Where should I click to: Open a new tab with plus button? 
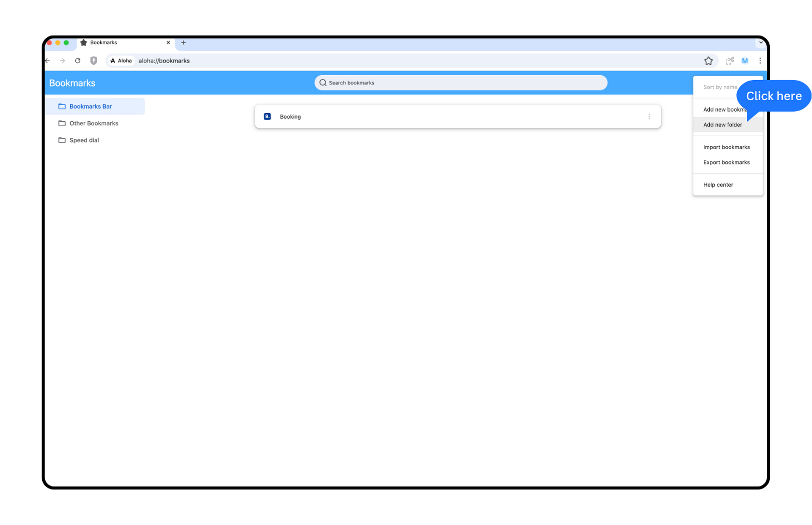pos(183,43)
